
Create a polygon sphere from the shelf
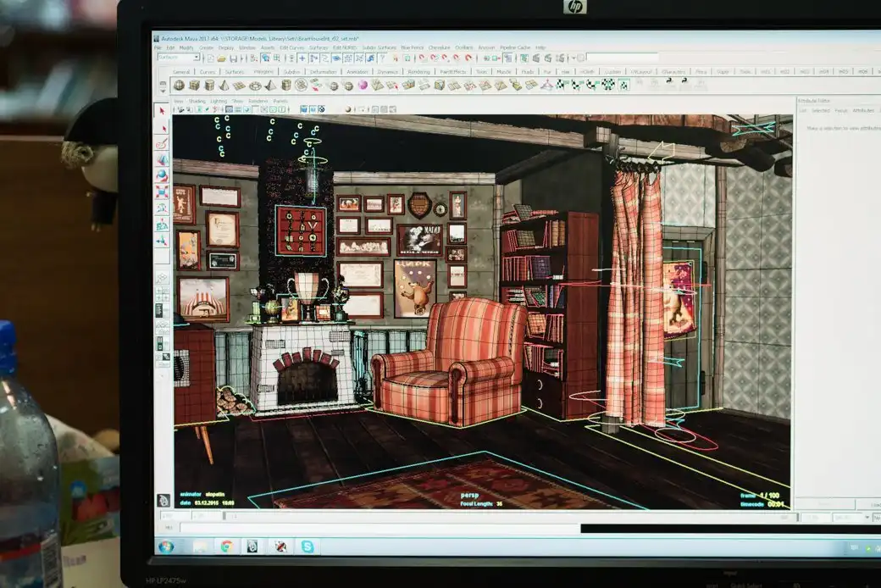pos(180,85)
